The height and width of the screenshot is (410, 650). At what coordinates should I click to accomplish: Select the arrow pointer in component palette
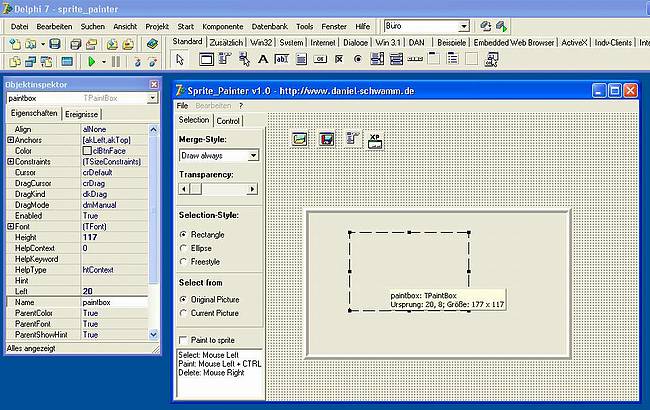[x=180, y=60]
